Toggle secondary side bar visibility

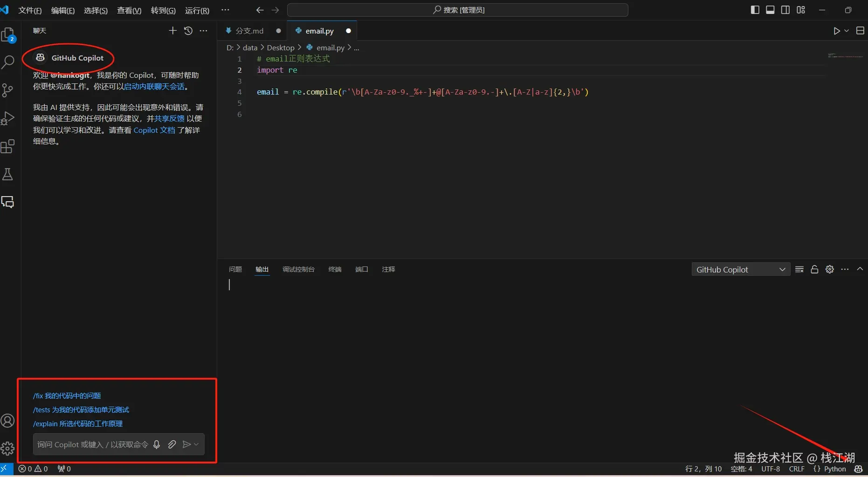tap(785, 10)
